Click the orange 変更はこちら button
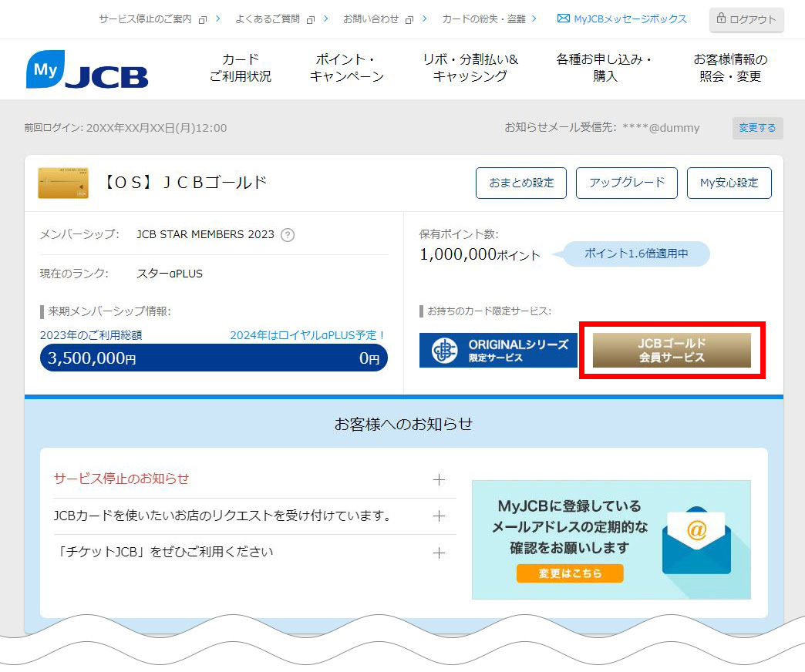 pos(570,573)
